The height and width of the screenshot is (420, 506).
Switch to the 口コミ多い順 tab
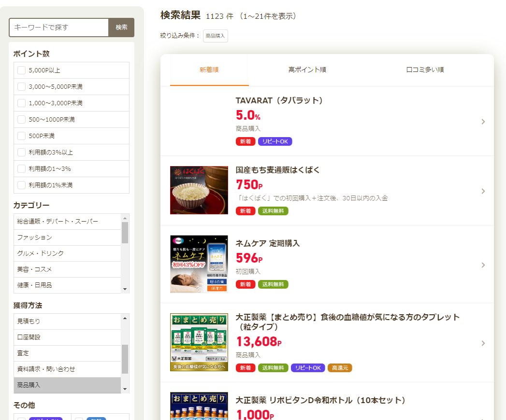tap(425, 70)
